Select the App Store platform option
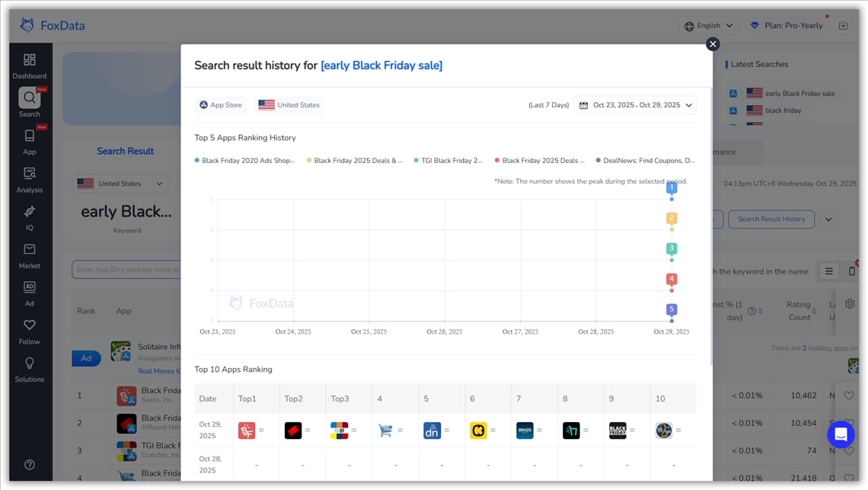This screenshot has height=490, width=868. point(221,105)
